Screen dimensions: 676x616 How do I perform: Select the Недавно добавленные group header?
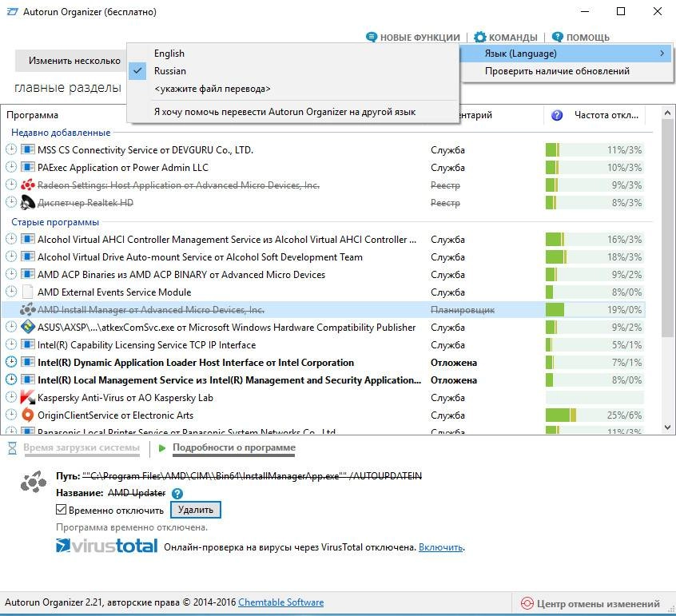pos(61,133)
